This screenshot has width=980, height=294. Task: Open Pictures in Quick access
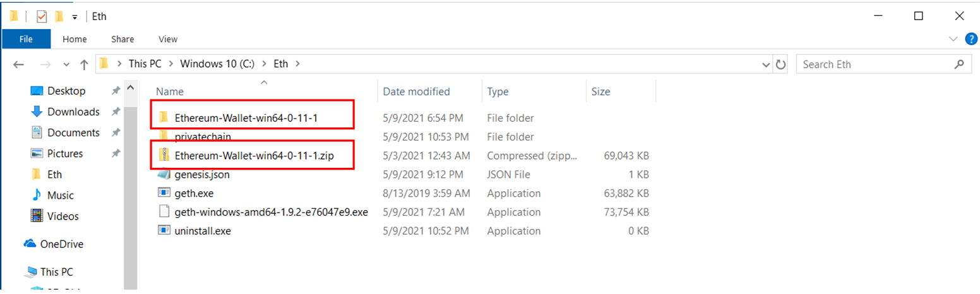click(65, 153)
